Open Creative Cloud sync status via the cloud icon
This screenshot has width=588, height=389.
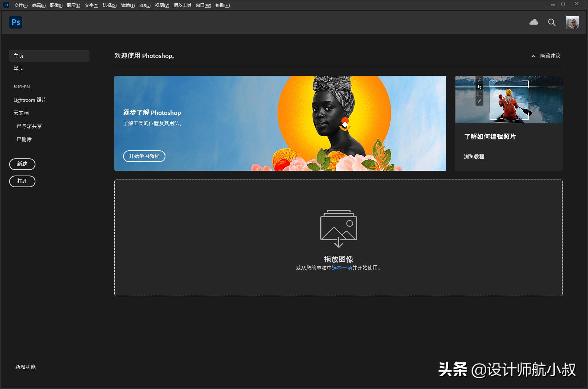point(534,22)
